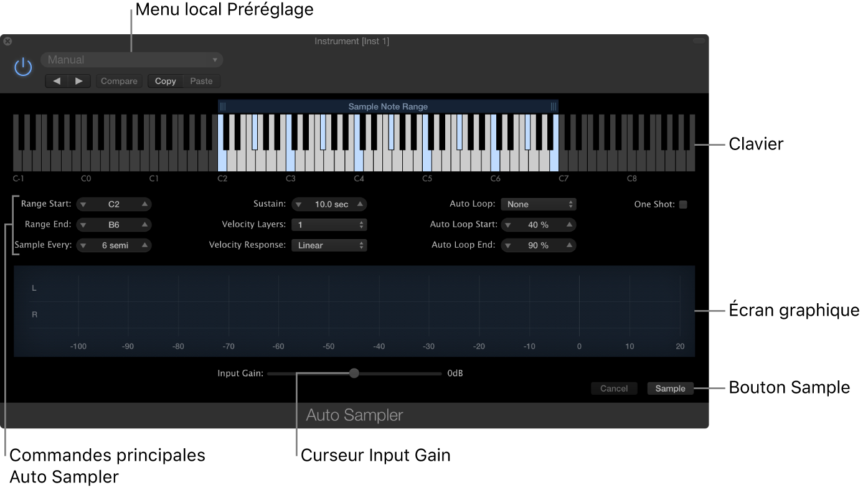Click the Sustain decrement arrow
The width and height of the screenshot is (868, 490).
298,204
